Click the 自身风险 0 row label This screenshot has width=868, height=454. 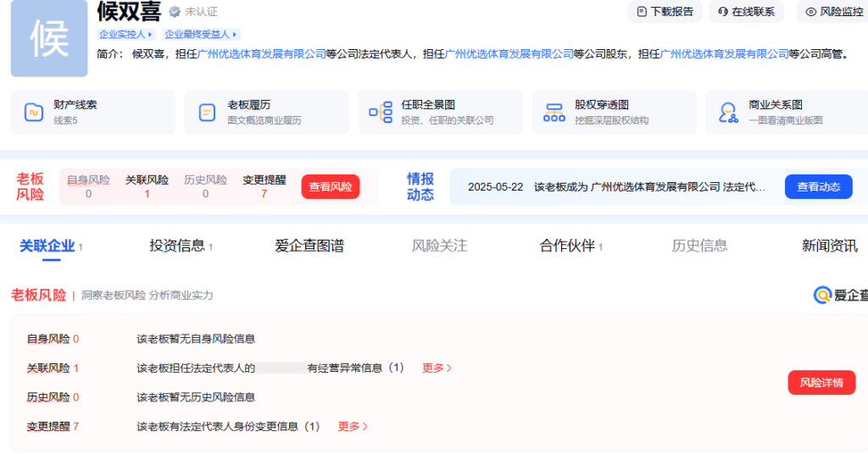[53, 339]
